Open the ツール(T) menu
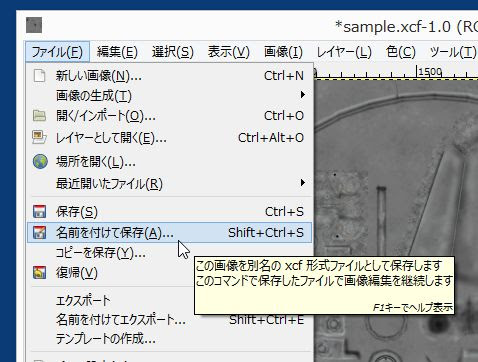Screen dimensions: 478x362 tap(453, 52)
